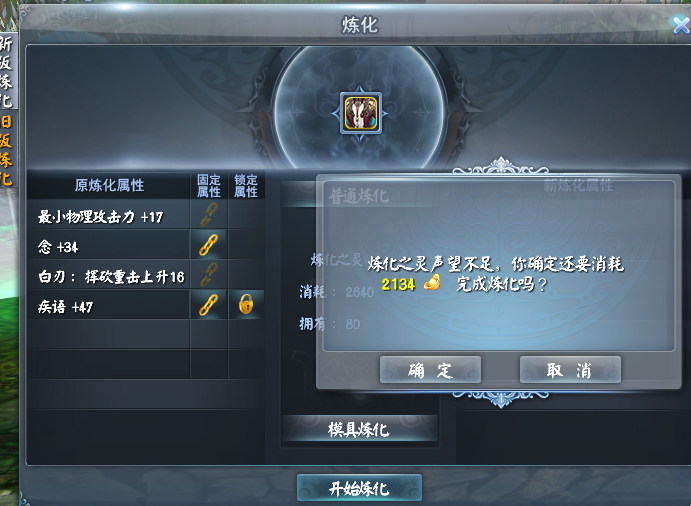Cancel with the 取消 button
This screenshot has height=506, width=691.
(570, 370)
